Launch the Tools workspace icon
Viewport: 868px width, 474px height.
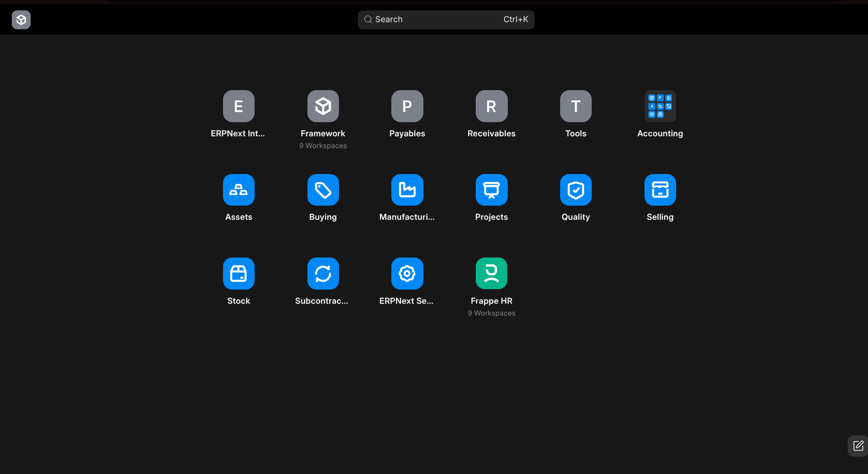[x=576, y=106]
